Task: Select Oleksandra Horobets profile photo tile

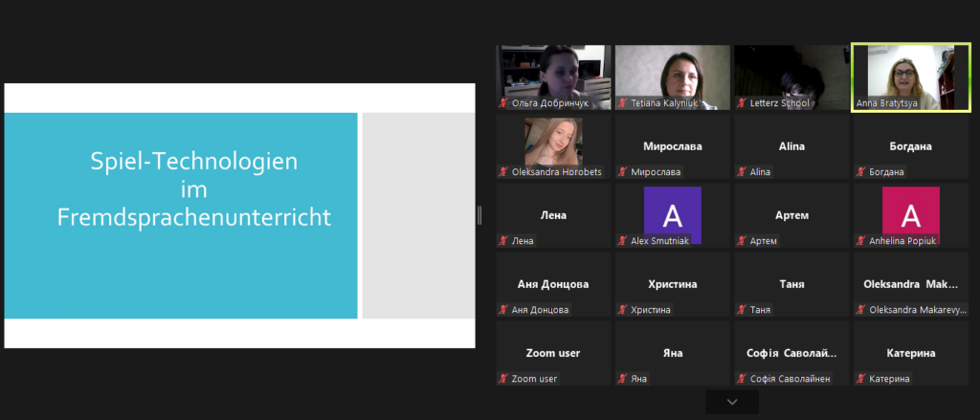Action: (553, 142)
